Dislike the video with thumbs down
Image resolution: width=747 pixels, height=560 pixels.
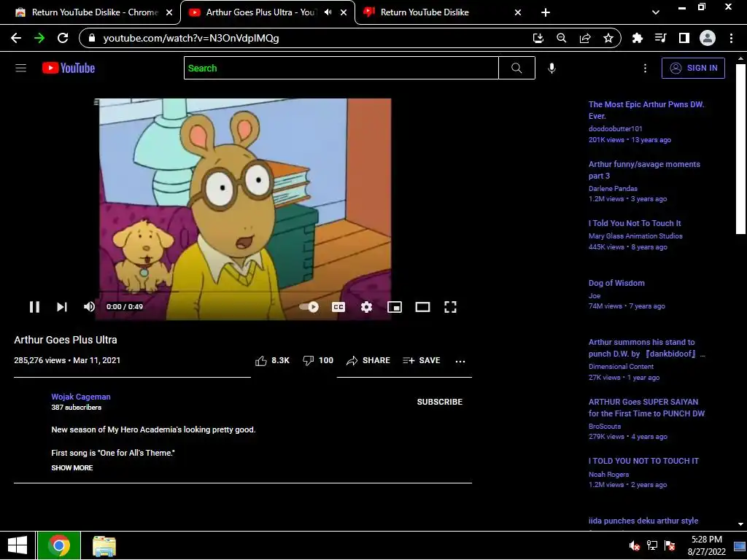(318, 360)
